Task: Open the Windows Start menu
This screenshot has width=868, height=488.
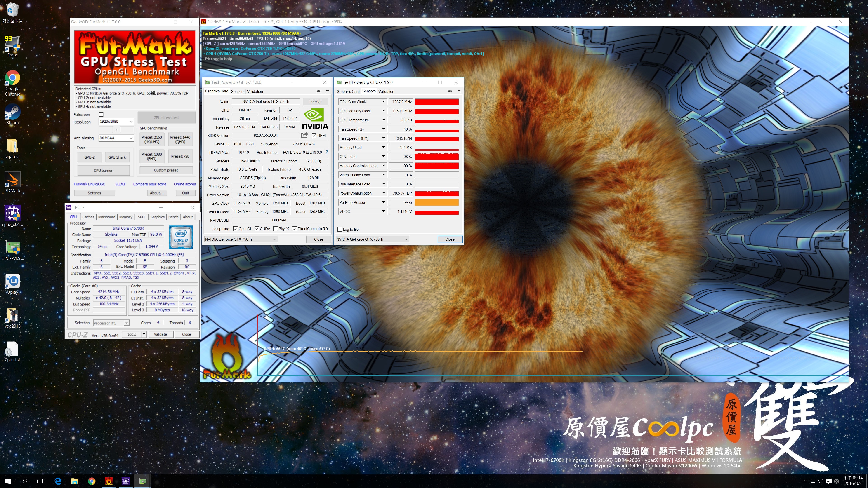Action: [8, 481]
